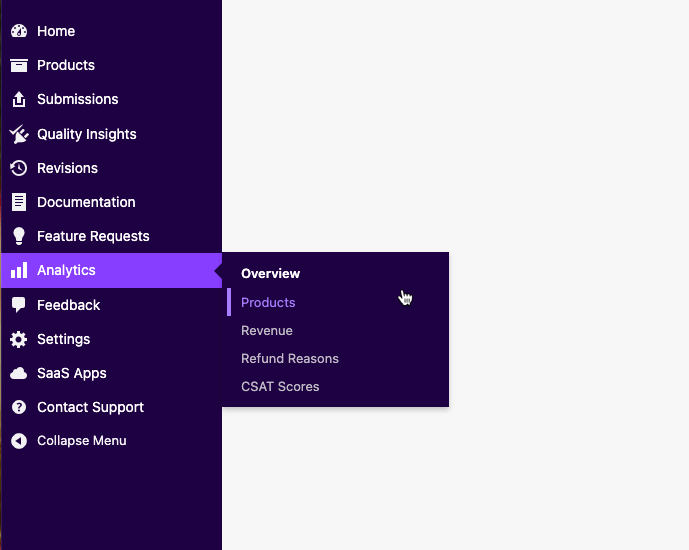This screenshot has width=689, height=550.
Task: Click the Feature Requests lightbulb icon
Action: tap(18, 236)
